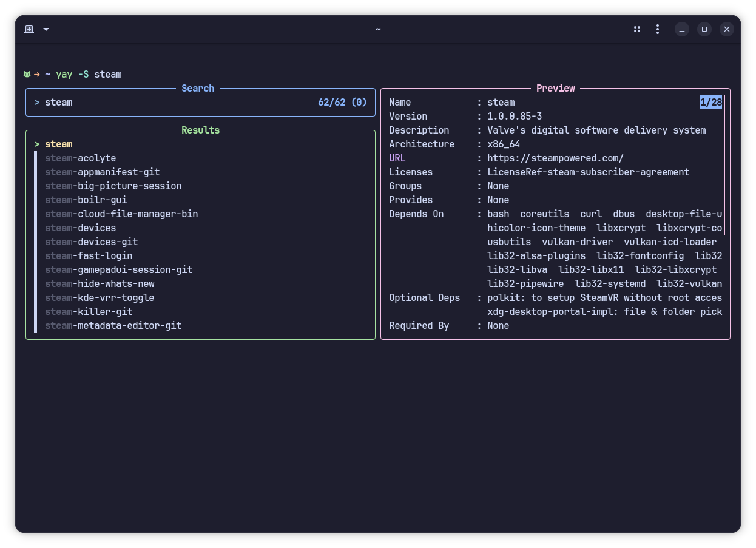Viewport: 756px width, 548px height.
Task: Select steam-devices-git package
Action: [91, 242]
